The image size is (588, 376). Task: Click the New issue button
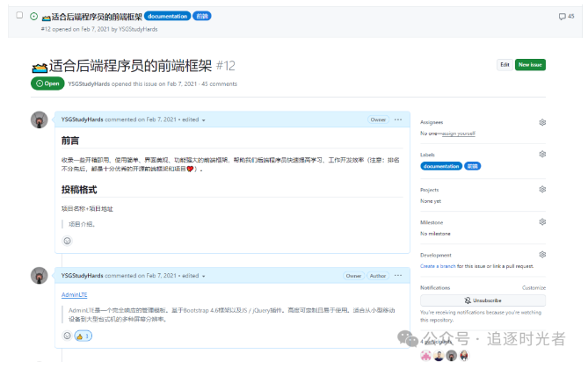[530, 65]
